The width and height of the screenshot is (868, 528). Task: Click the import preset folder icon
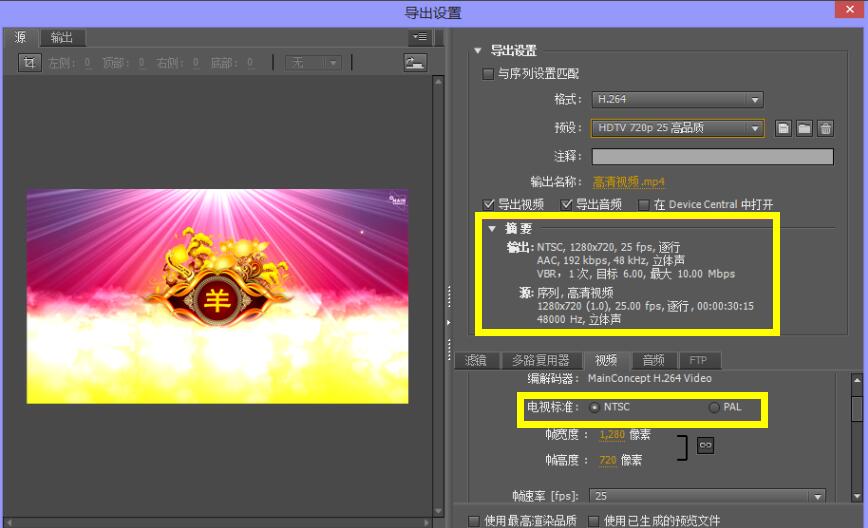[804, 128]
